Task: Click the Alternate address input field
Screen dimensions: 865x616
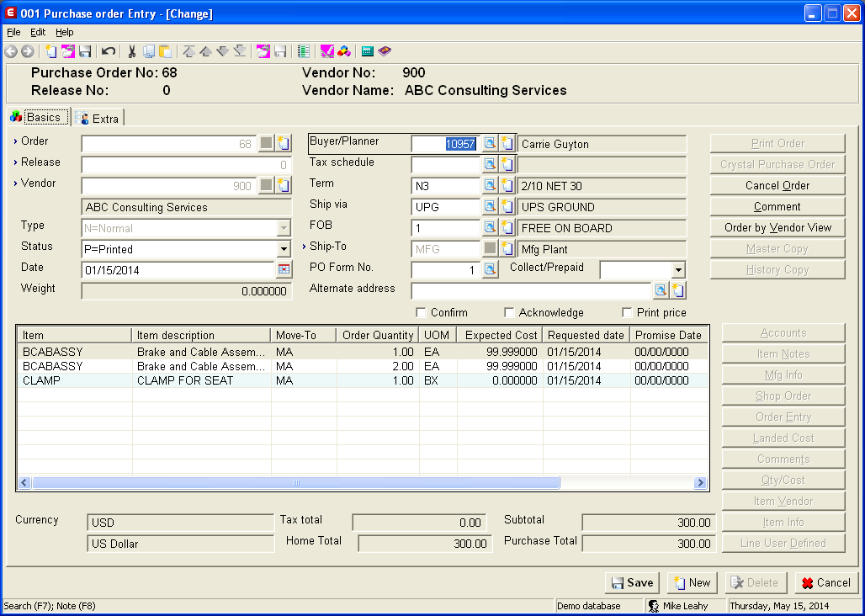Action: click(531, 290)
